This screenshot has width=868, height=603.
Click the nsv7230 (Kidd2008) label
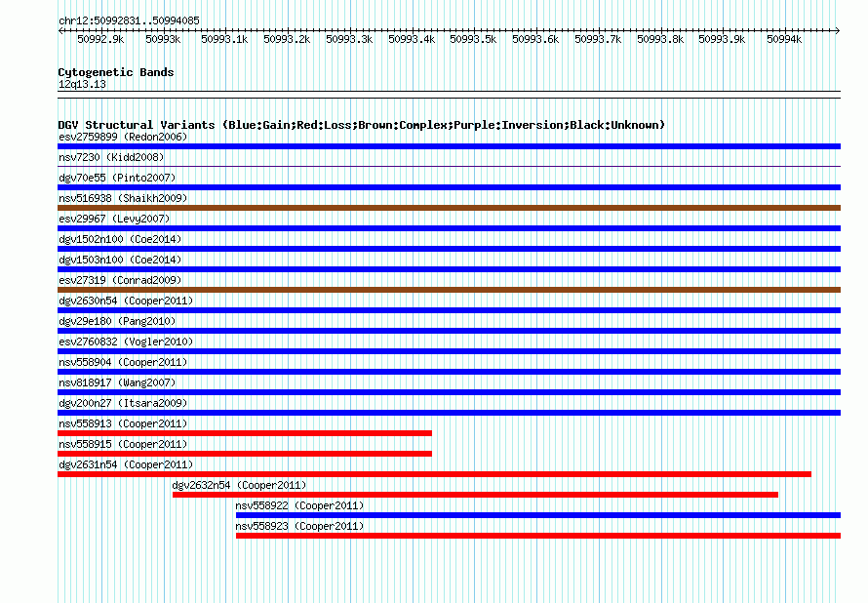click(x=111, y=157)
